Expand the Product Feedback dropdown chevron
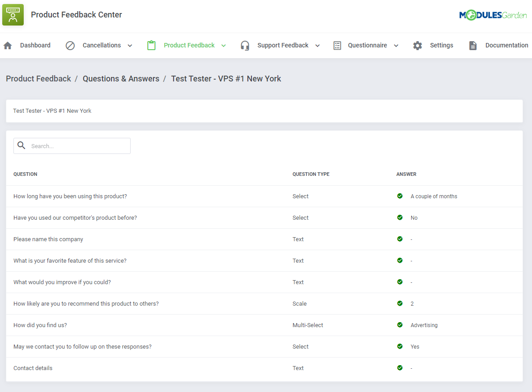Viewport: 532px width, 392px height. point(224,46)
